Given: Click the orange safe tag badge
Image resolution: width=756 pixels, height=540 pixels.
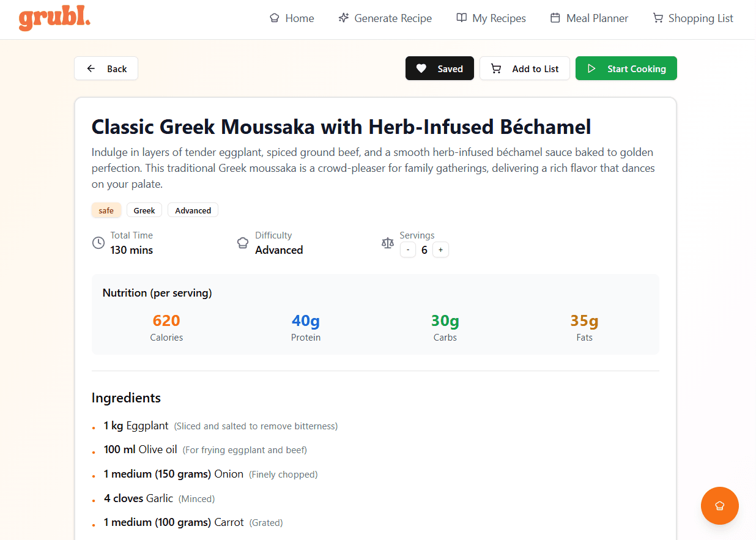Looking at the screenshot, I should [x=106, y=210].
